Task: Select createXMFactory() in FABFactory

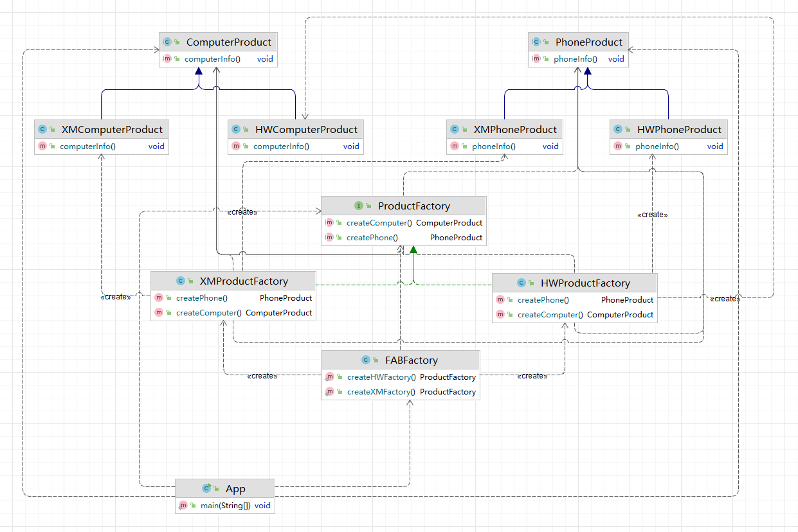Action: coord(381,391)
